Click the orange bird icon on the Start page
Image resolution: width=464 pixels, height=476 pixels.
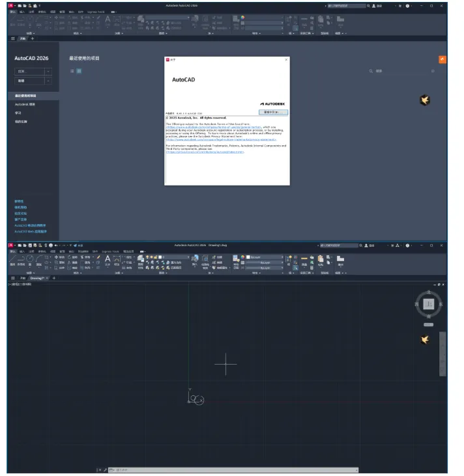(x=425, y=100)
